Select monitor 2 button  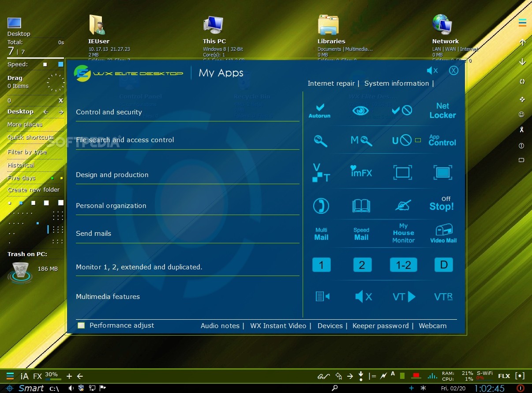[x=362, y=265]
